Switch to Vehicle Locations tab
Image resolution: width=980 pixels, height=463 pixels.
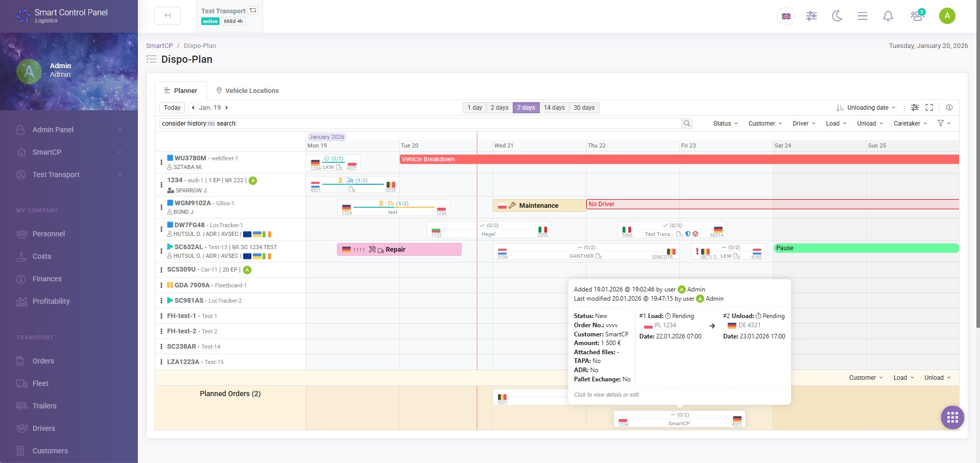(x=247, y=91)
